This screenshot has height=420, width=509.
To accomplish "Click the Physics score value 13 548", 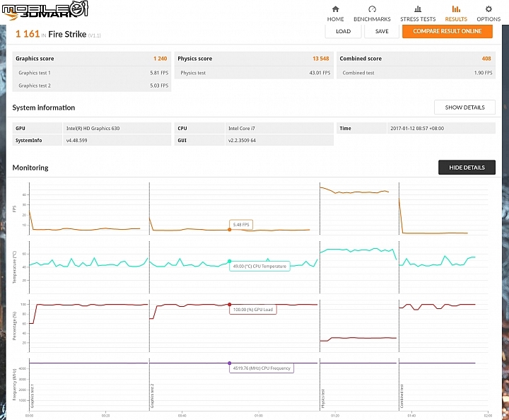I will pyautogui.click(x=321, y=59).
